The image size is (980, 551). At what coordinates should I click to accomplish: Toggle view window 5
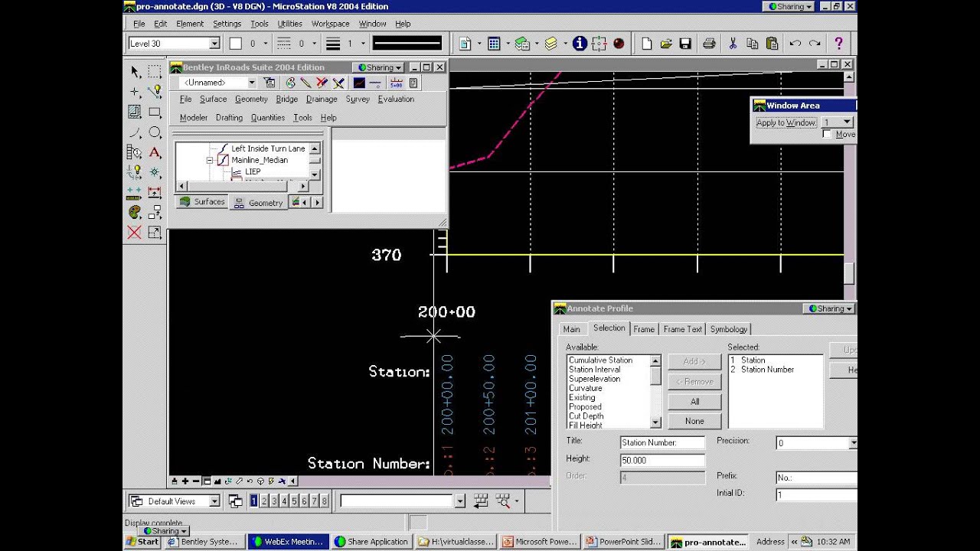[x=294, y=501]
